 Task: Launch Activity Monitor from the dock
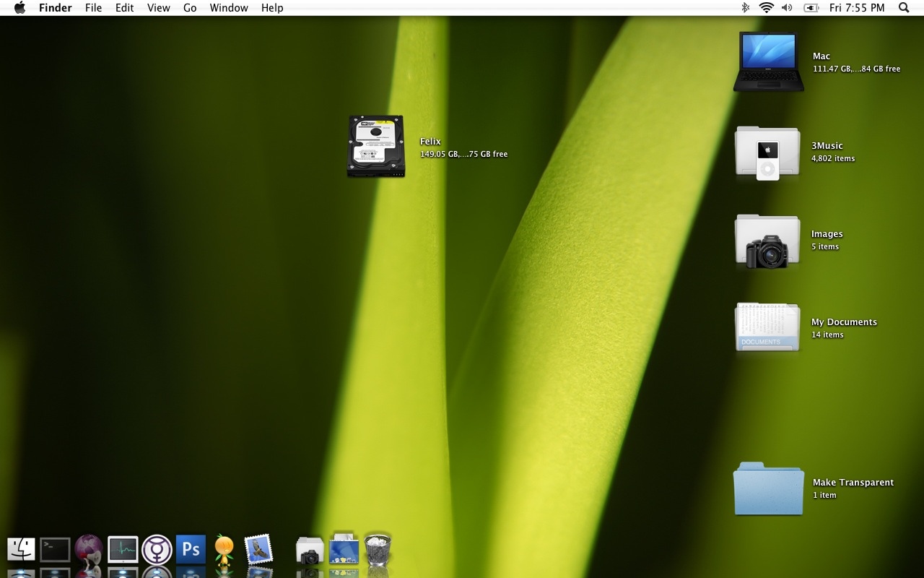click(x=123, y=550)
